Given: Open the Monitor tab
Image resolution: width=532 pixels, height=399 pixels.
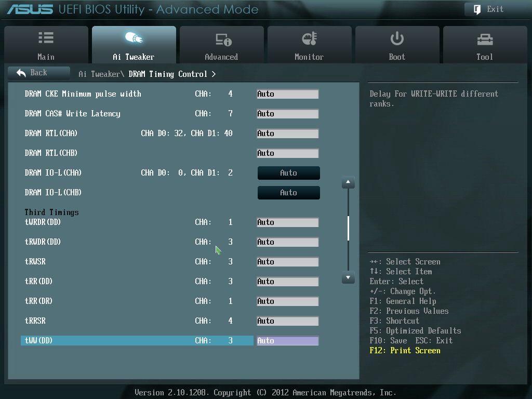Looking at the screenshot, I should [310, 45].
